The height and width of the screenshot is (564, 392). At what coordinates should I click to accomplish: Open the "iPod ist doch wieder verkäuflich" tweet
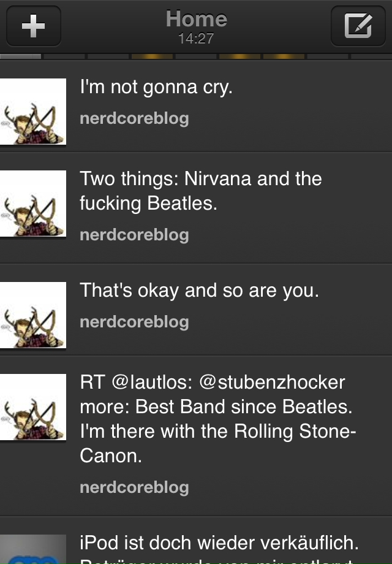[219, 544]
